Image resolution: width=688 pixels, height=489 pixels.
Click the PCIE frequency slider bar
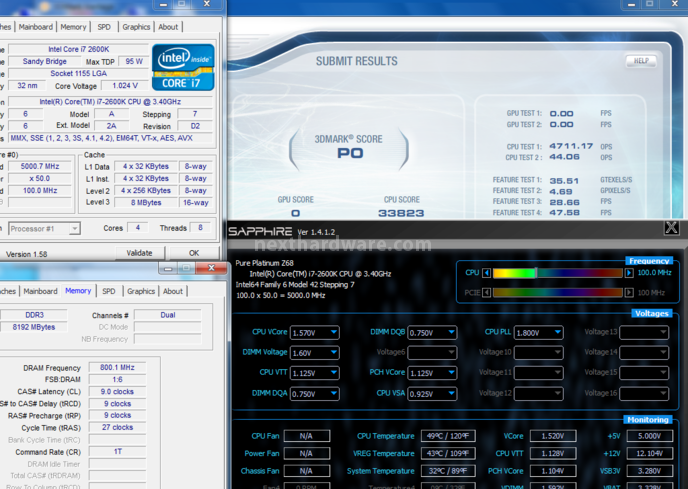pyautogui.click(x=558, y=292)
